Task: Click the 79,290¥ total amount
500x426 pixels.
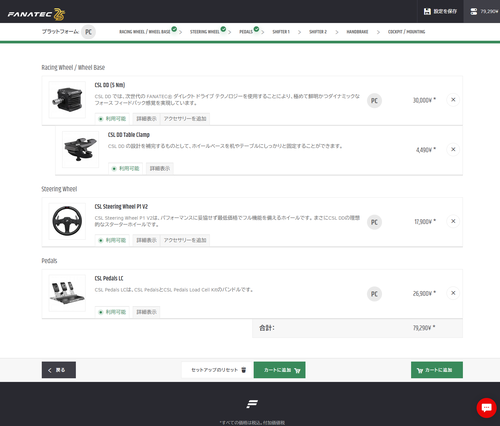Action: click(x=424, y=328)
